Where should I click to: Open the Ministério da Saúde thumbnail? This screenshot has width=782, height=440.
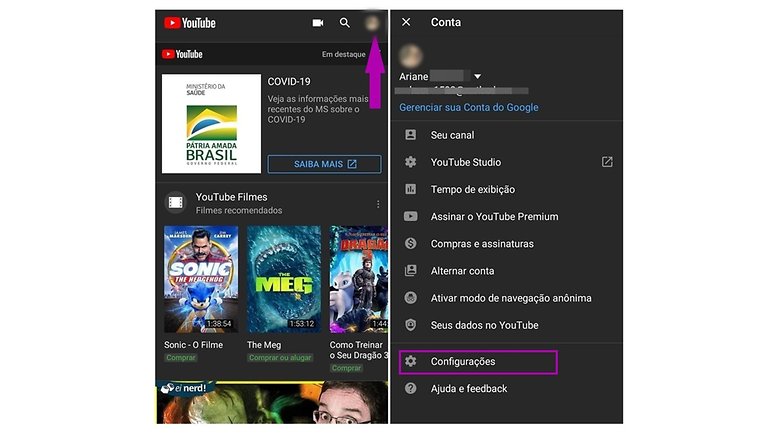coord(211,124)
